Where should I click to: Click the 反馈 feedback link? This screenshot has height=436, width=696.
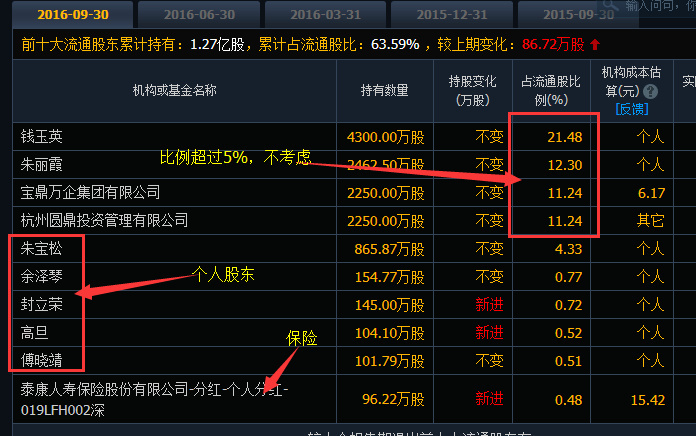pos(632,109)
